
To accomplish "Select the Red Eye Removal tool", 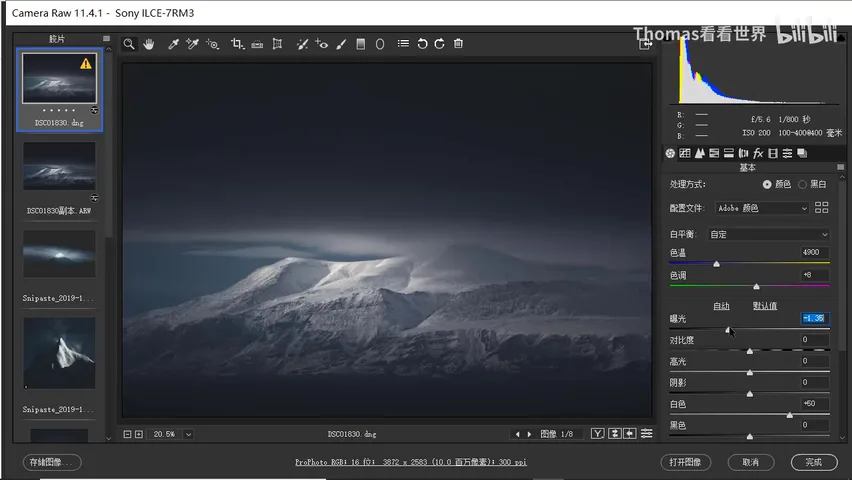I will click(321, 44).
